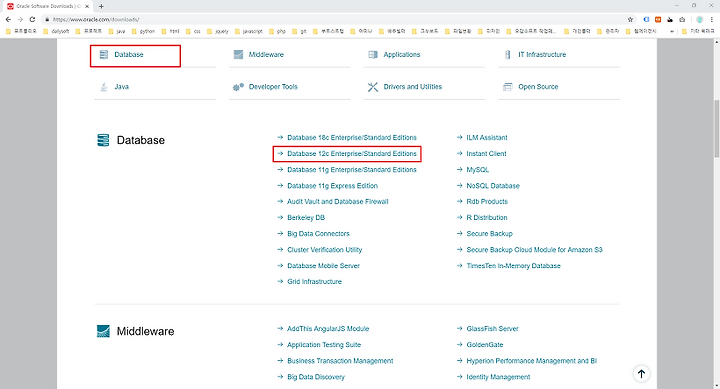Click the site padlock icon in address bar
This screenshot has width=720, height=389.
[x=47, y=19]
